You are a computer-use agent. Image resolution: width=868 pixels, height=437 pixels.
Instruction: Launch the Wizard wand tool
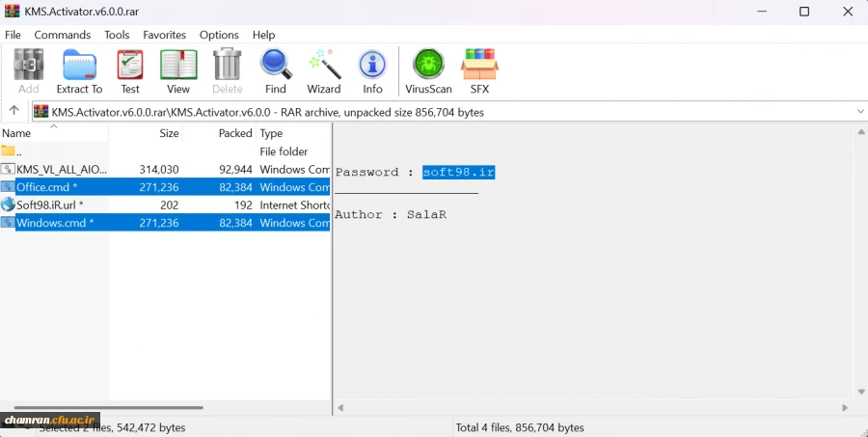click(324, 65)
